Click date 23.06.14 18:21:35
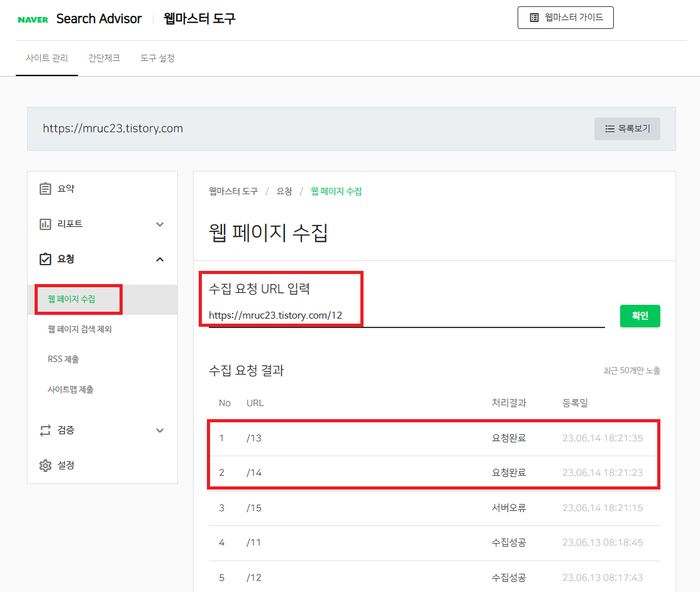Image resolution: width=700 pixels, height=592 pixels. 603,438
